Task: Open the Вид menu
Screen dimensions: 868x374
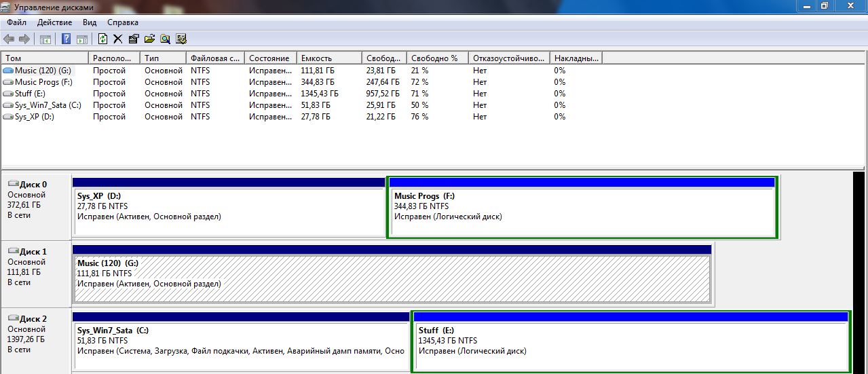Action: [90, 22]
